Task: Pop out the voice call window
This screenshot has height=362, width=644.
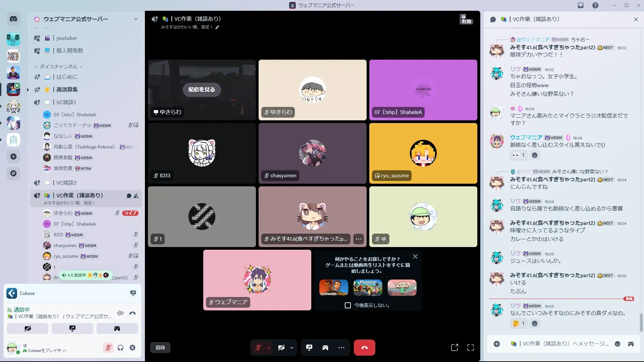Action: point(454,348)
